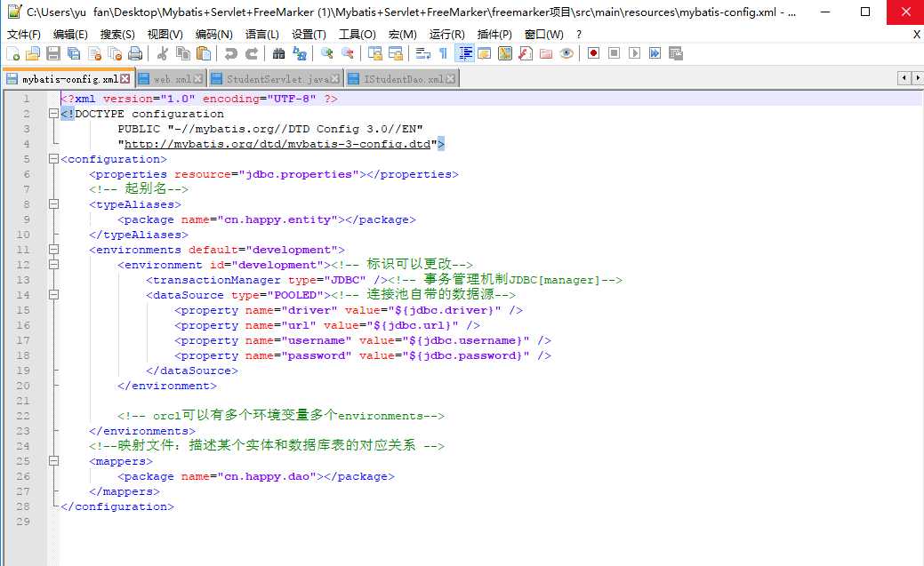
Task: Toggle file monitoring eye icon
Action: (x=566, y=53)
